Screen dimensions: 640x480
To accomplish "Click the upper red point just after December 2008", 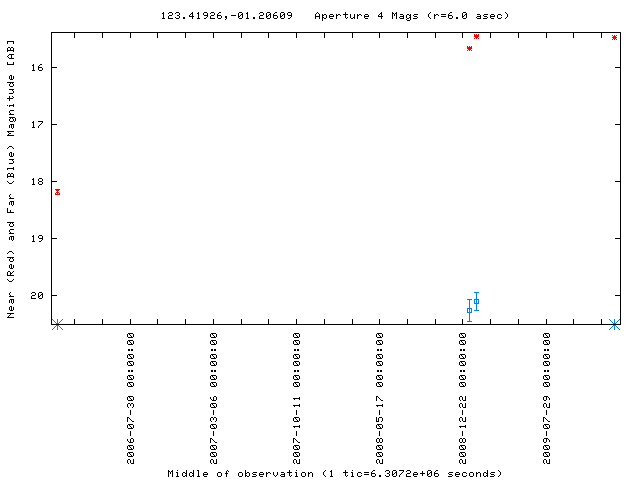I will pyautogui.click(x=476, y=37).
